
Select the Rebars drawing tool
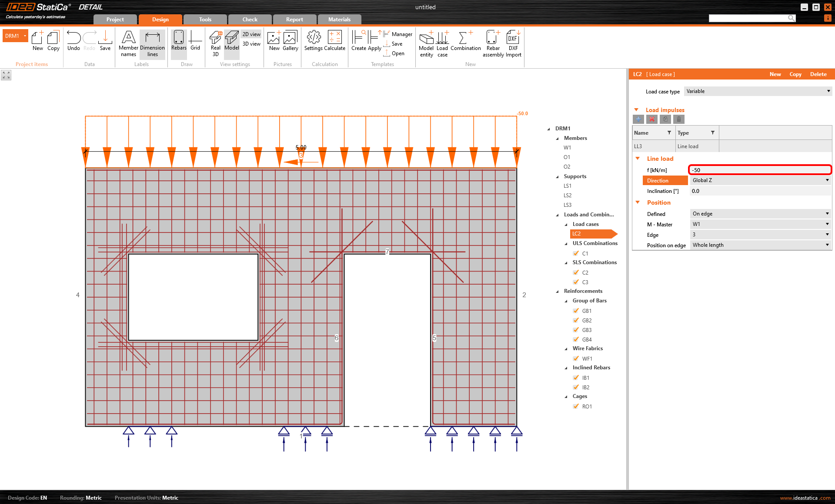point(178,42)
